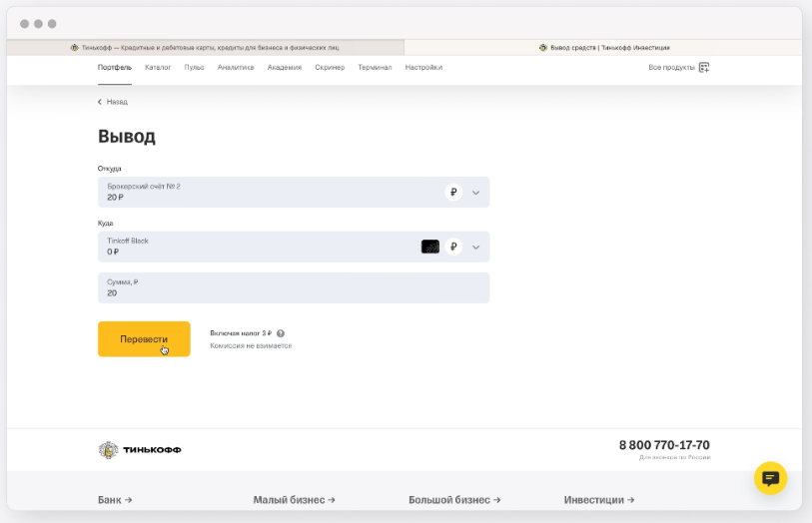Image resolution: width=812 pixels, height=523 pixels.
Task: Click the Все продукты grid icon
Action: coord(704,68)
